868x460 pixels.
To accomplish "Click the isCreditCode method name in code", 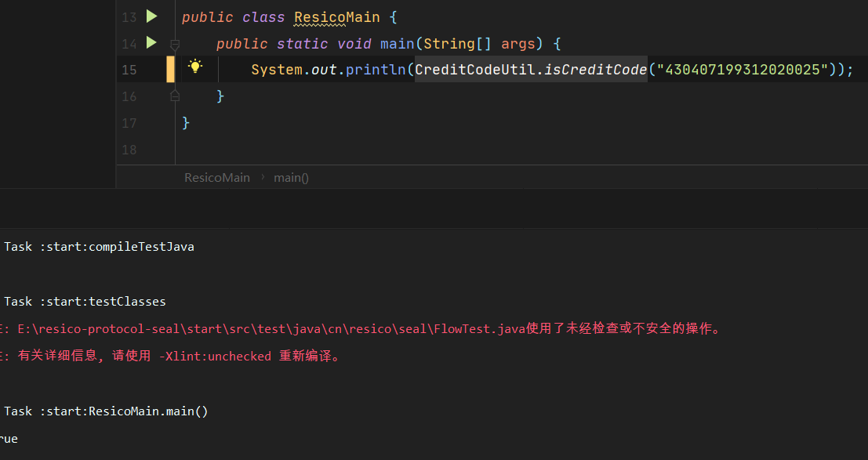I will (588, 69).
